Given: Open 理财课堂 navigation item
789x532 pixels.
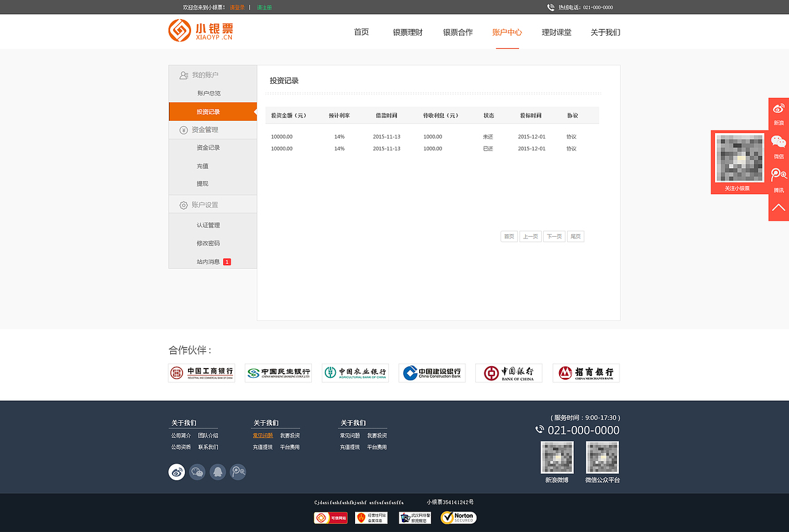Looking at the screenshot, I should (x=557, y=32).
